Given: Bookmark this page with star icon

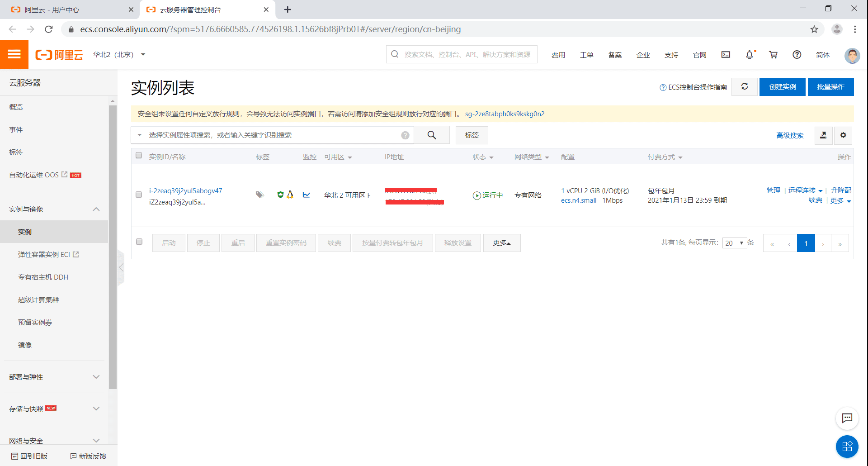Looking at the screenshot, I should [x=814, y=29].
